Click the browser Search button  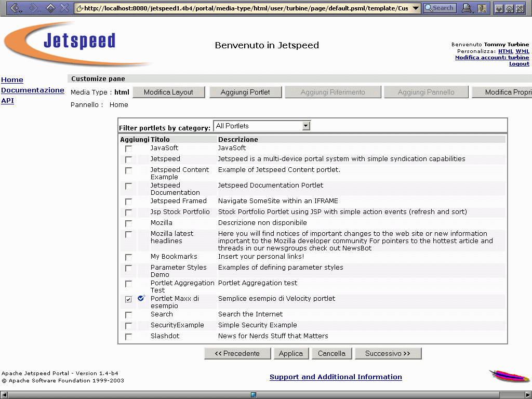[x=440, y=8]
